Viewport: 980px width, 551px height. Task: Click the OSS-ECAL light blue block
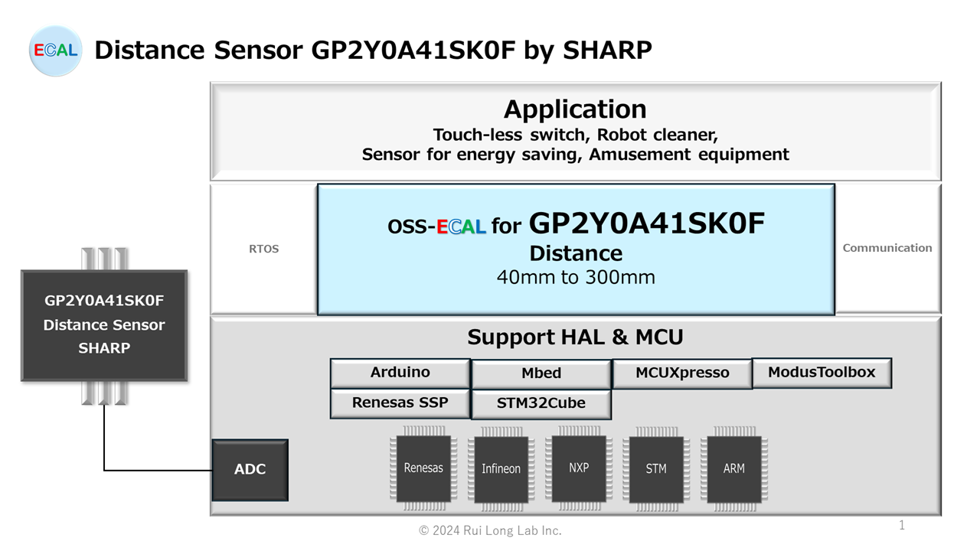[576, 249]
